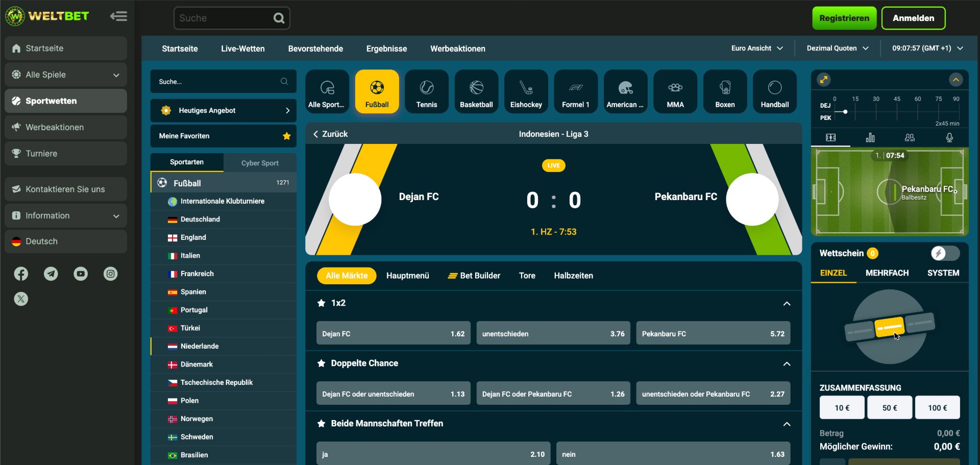Open the Telegram channel icon
980x465 pixels.
pos(51,274)
